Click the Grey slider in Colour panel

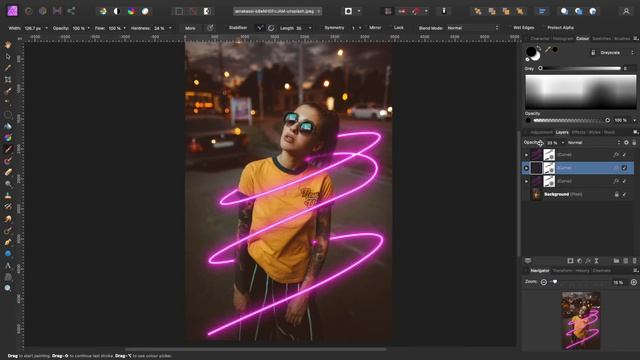point(580,68)
